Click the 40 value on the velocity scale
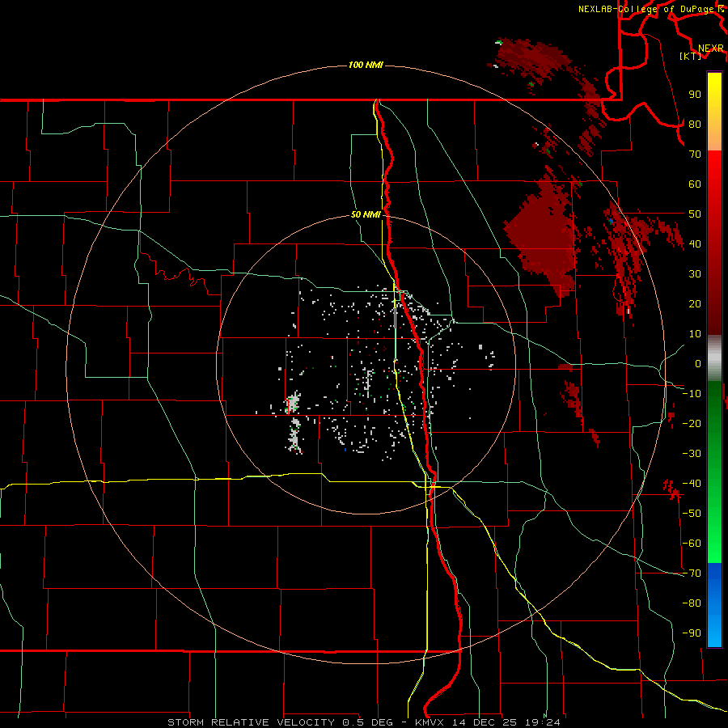728x728 pixels. (x=695, y=243)
